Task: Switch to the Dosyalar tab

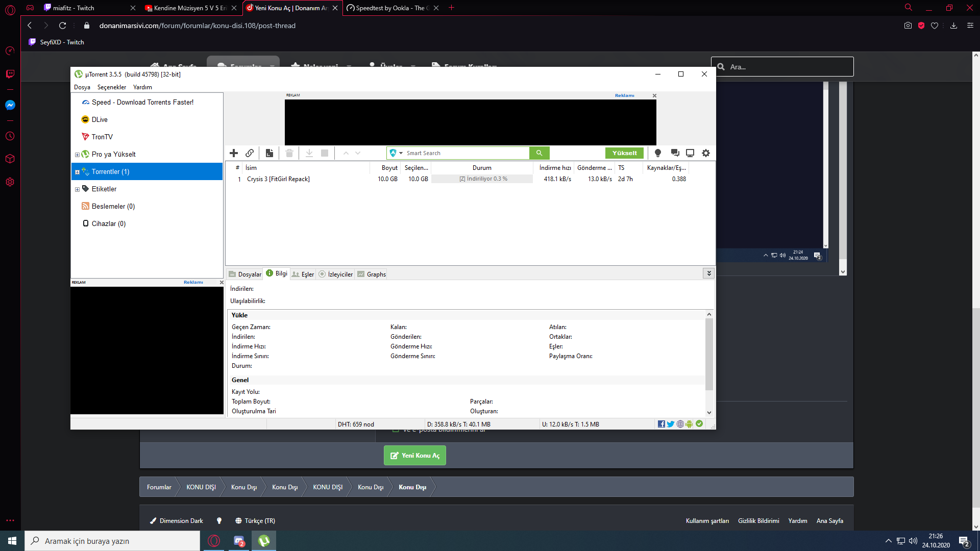Action: pos(245,274)
